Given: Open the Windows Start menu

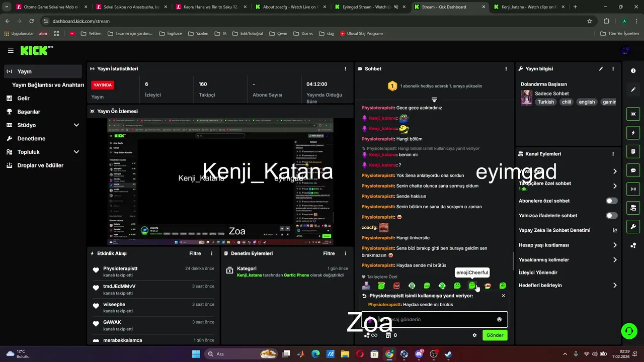Looking at the screenshot, I should (196, 354).
